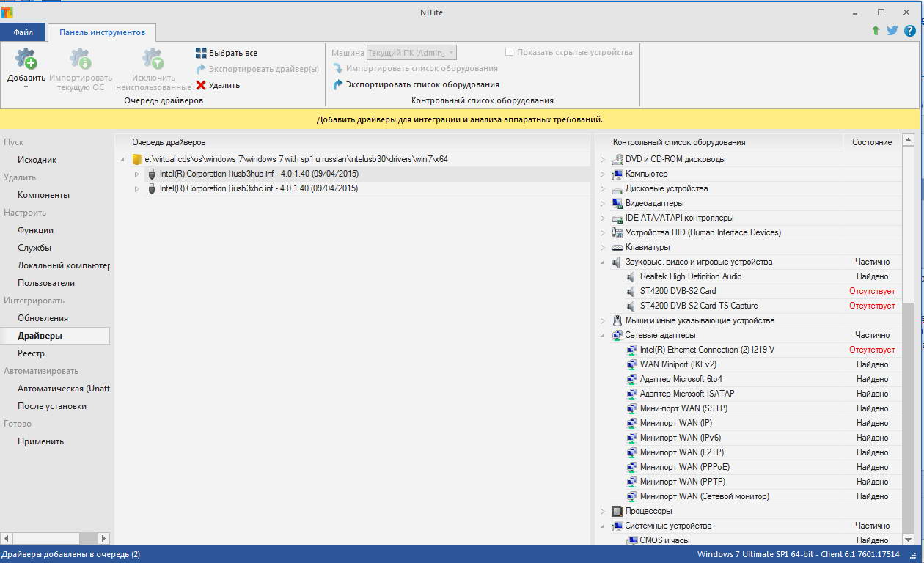Select Драйверы page in sidebar
Image resolution: width=924 pixels, height=563 pixels.
pyautogui.click(x=55, y=336)
